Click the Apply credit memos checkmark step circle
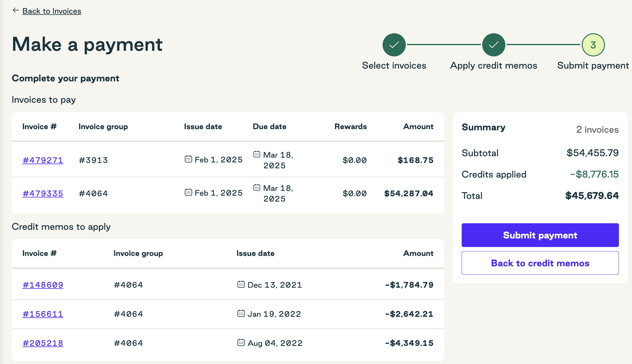Viewport: 632px width, 364px height. pos(493,45)
